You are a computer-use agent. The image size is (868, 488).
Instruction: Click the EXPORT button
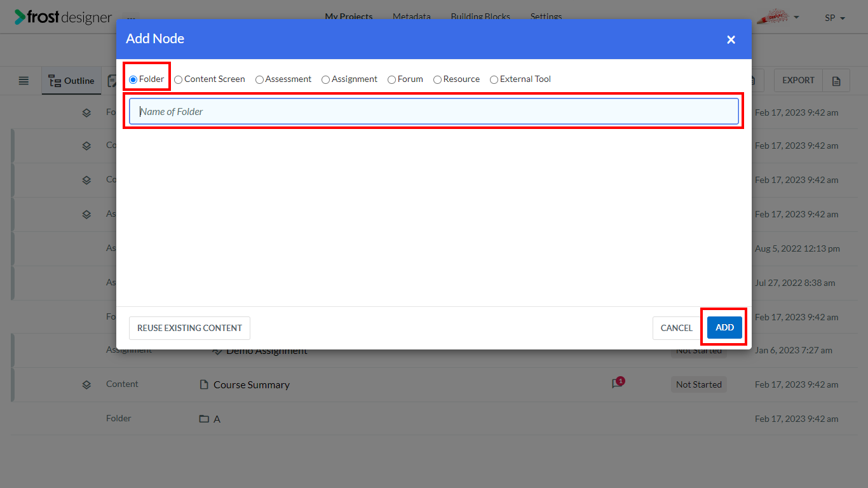point(798,81)
